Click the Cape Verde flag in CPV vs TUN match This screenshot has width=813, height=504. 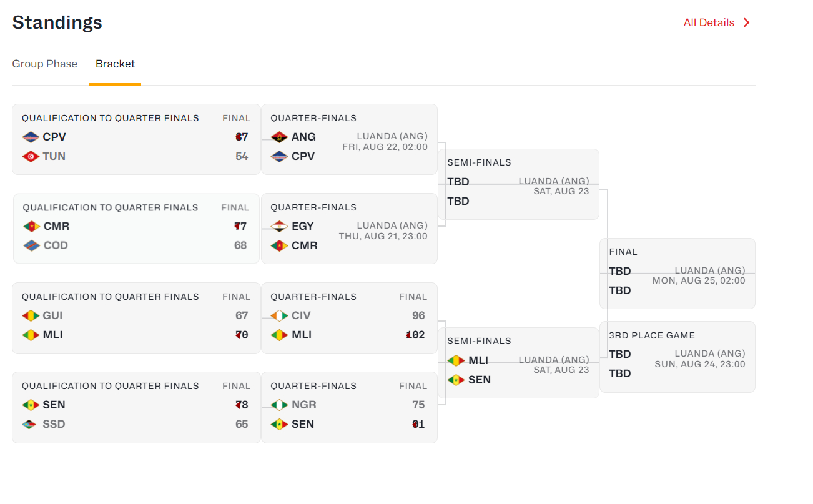(31, 137)
